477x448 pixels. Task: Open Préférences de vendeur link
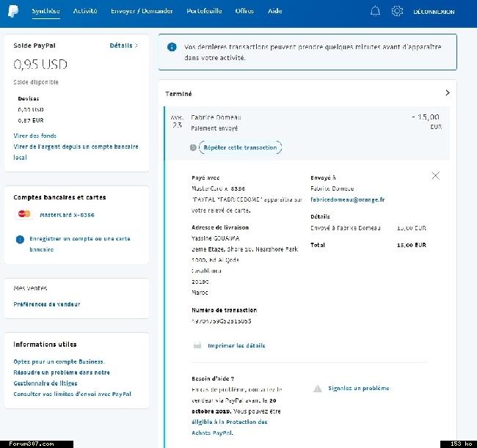[47, 304]
